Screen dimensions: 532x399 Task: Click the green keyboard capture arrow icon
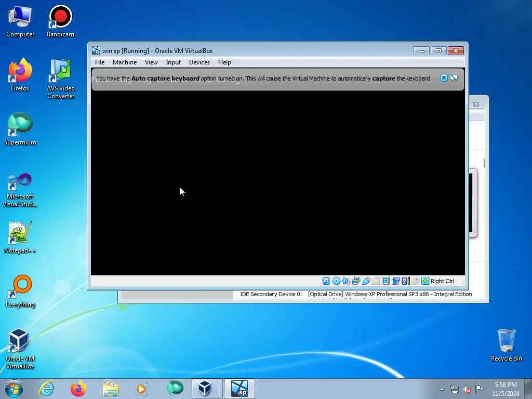pos(425,281)
